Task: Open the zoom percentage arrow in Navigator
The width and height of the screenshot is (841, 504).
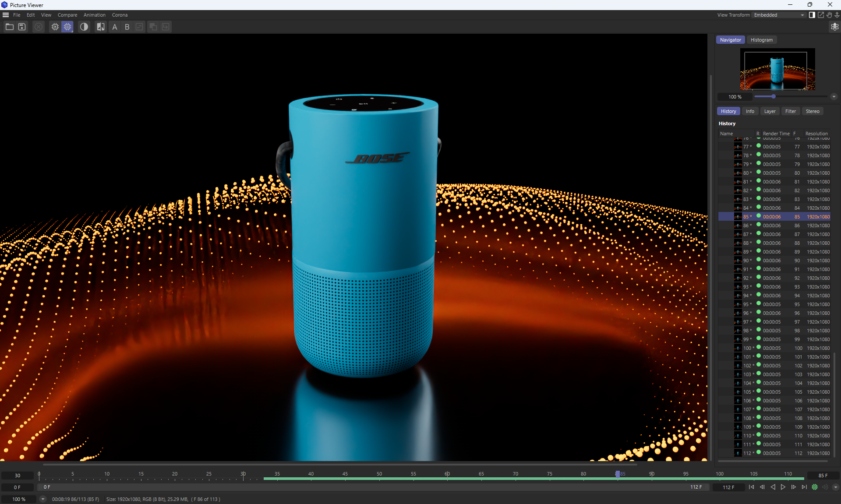Action: (x=834, y=97)
